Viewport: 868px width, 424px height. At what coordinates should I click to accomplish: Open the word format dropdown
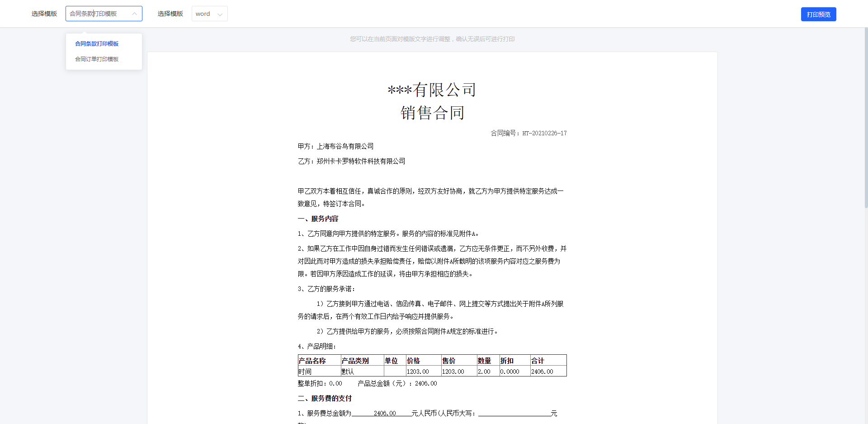[209, 14]
